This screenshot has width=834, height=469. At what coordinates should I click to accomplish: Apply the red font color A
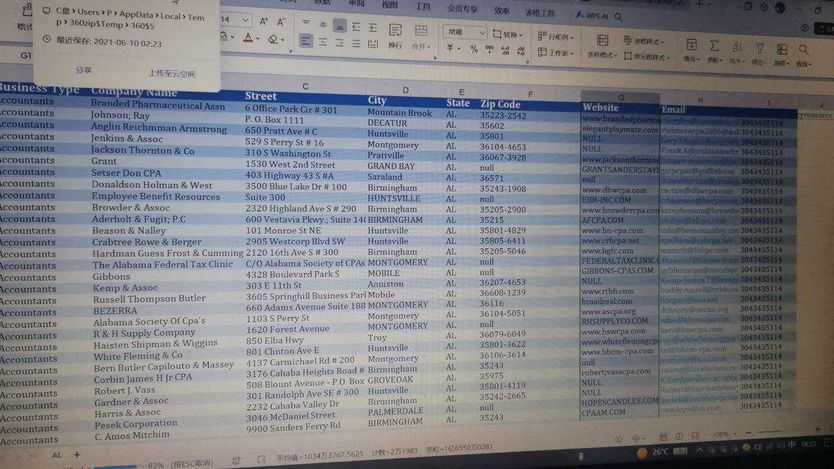[248, 37]
